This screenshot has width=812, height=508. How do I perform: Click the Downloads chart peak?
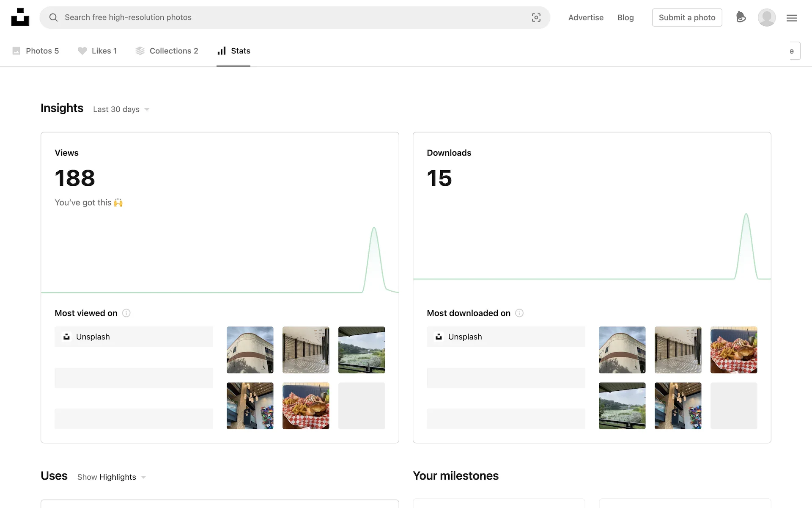(746, 215)
